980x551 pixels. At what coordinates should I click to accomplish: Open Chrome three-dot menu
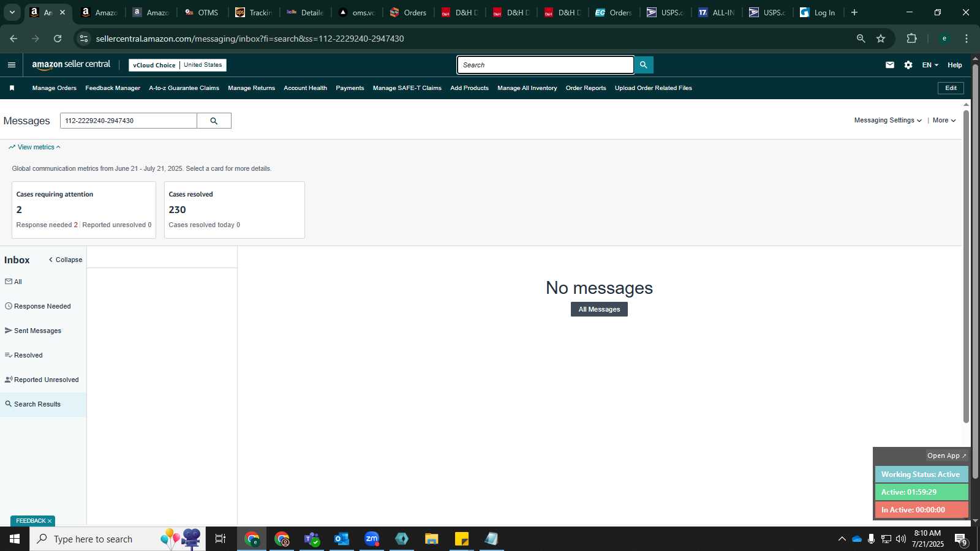(x=967, y=39)
